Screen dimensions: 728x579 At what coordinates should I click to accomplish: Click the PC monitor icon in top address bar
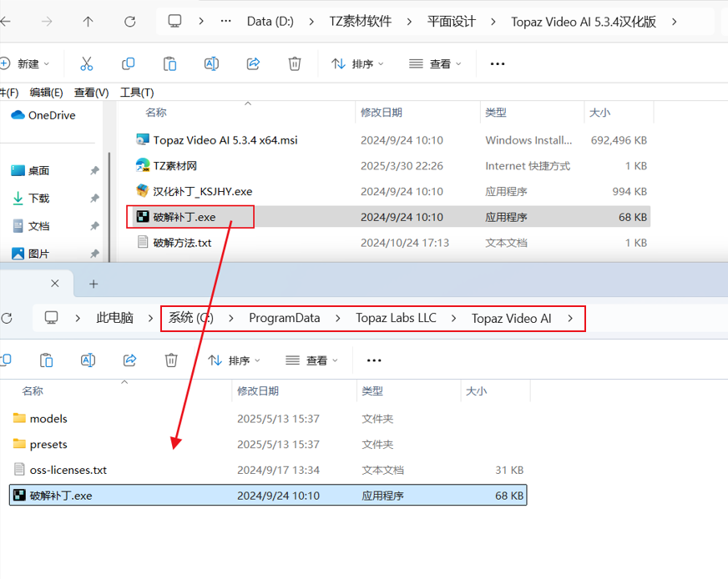pyautogui.click(x=174, y=22)
